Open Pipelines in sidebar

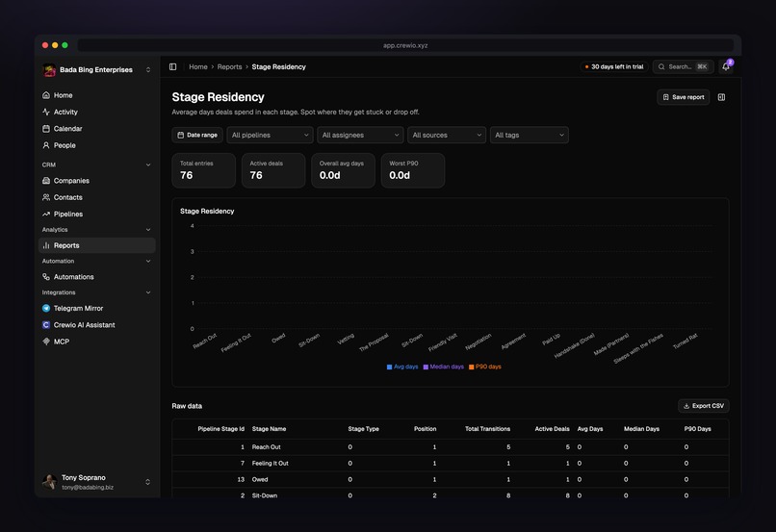tap(96, 215)
